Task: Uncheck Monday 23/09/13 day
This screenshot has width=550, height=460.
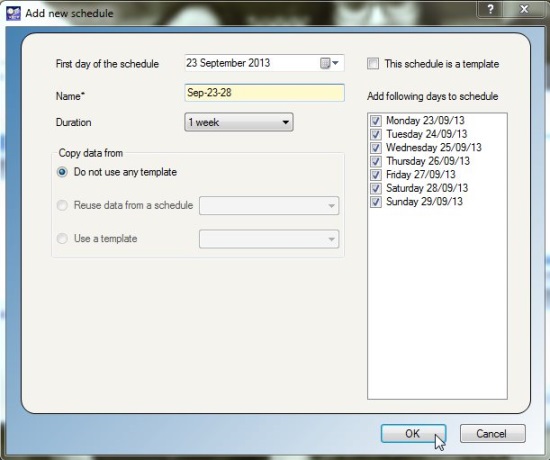Action: [376, 121]
